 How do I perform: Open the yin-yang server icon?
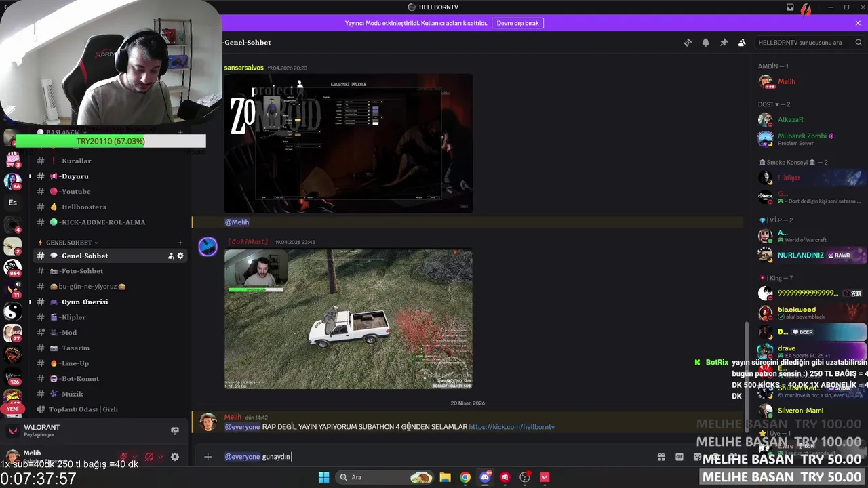tap(13, 311)
